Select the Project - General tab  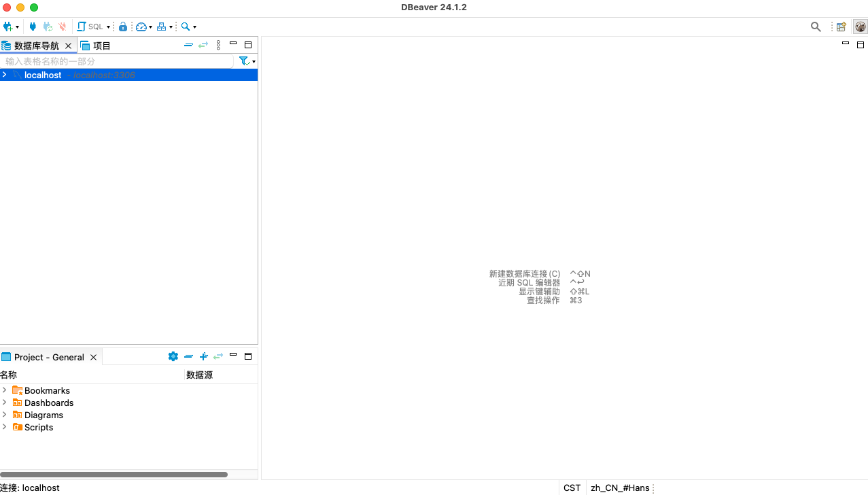(x=48, y=357)
